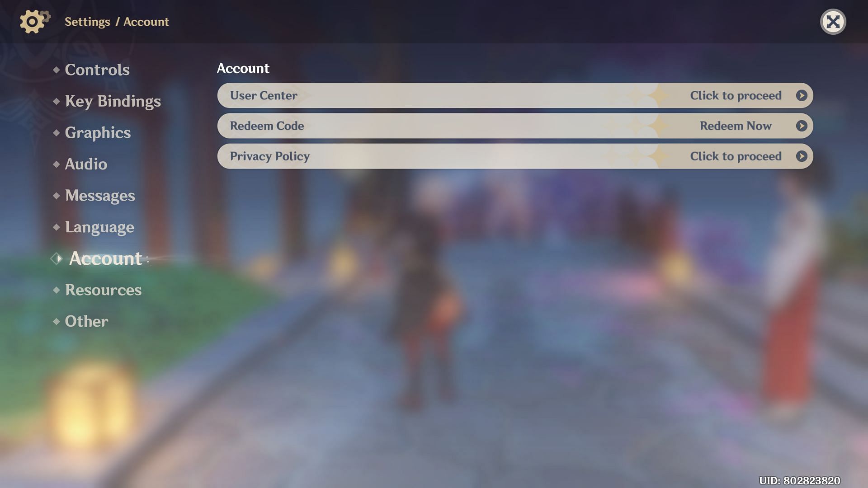Toggle Account section active state
Screen dimensions: 868x488
[105, 258]
